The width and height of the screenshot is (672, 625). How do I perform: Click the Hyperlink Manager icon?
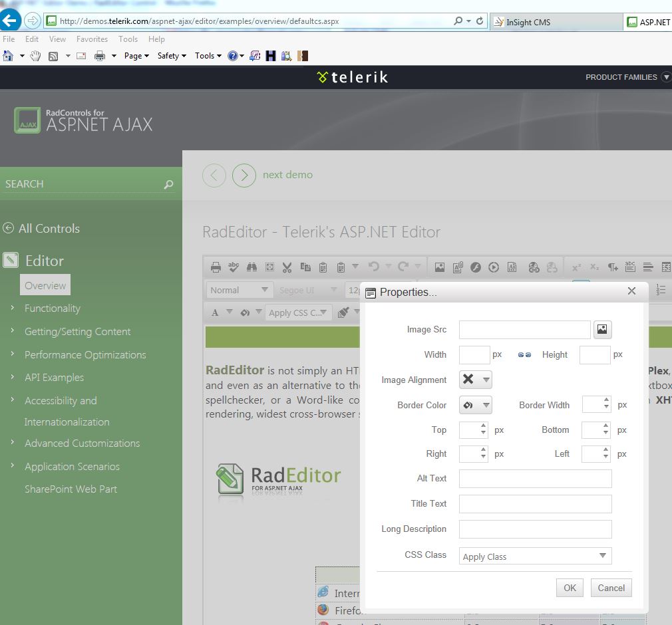(534, 267)
